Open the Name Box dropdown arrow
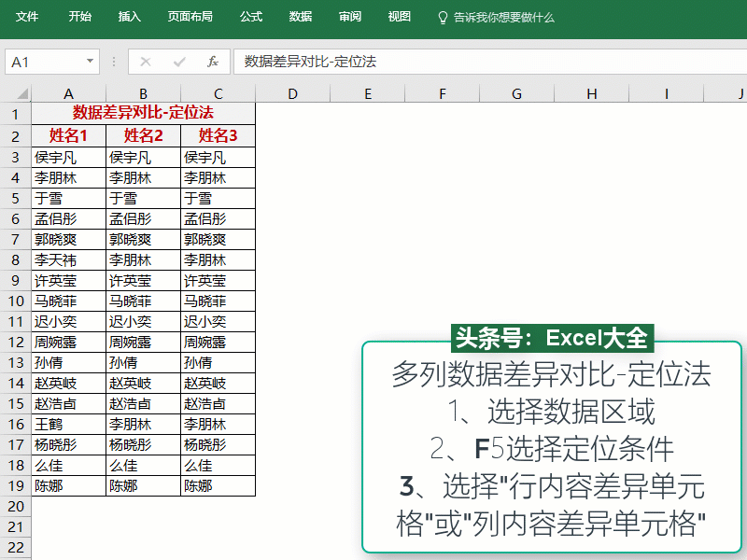Viewport: 747px width, 560px height. click(91, 60)
